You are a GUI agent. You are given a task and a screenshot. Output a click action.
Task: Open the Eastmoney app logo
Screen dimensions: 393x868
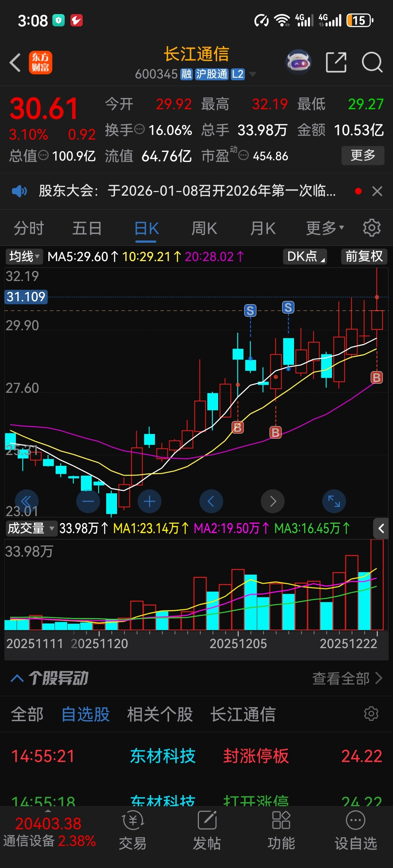point(40,63)
